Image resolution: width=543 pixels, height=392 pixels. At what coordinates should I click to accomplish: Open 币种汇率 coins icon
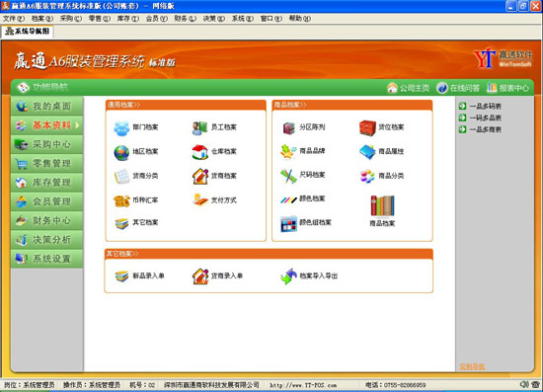coord(121,200)
